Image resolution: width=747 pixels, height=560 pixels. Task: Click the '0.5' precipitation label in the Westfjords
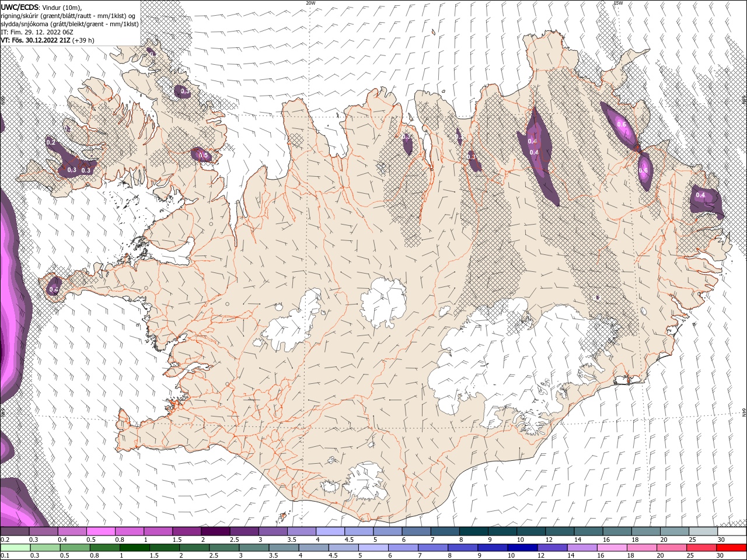click(x=203, y=155)
